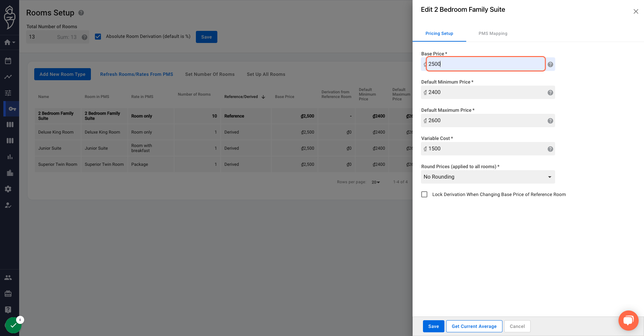Click help icon next to Default Minimum Price
This screenshot has height=336, width=644.
550,93
